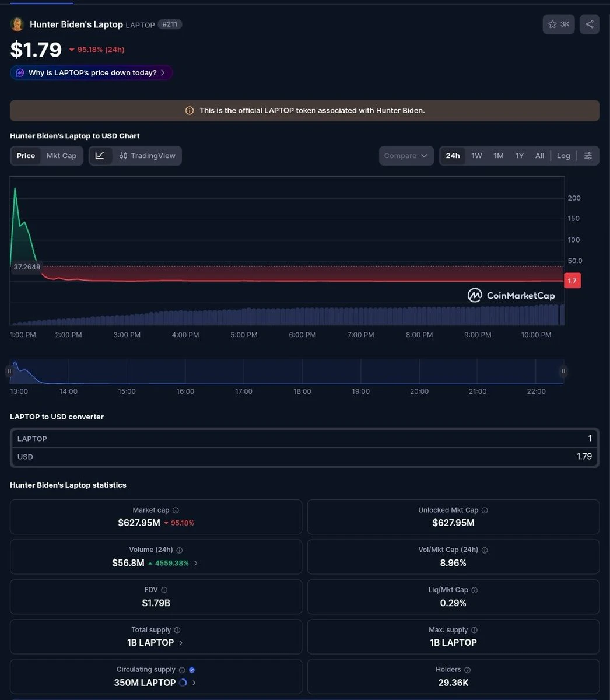Click the $1.79B FDV value
The image size is (610, 700).
pyautogui.click(x=156, y=603)
